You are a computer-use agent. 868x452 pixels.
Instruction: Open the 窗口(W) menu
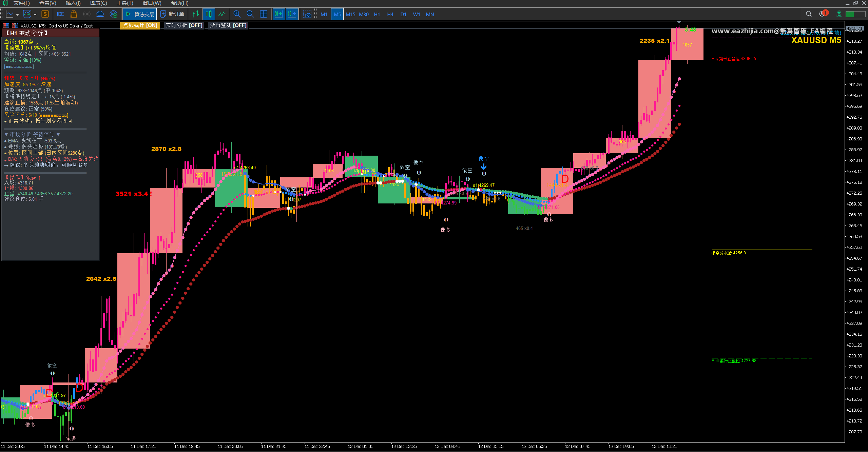(152, 3)
